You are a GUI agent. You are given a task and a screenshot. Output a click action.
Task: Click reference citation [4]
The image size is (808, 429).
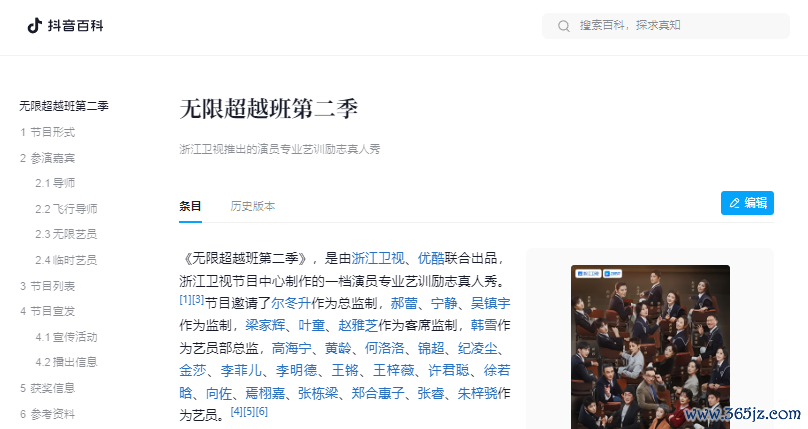[237, 411]
